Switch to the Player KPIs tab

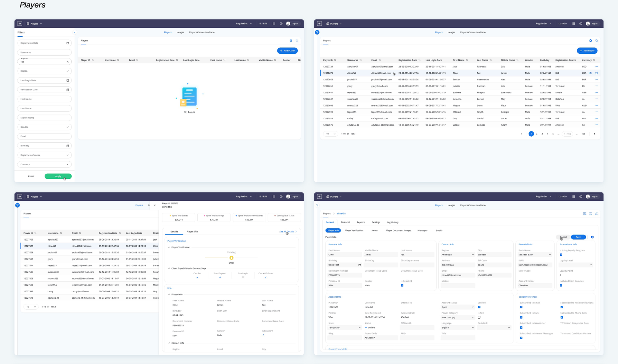[x=192, y=232]
